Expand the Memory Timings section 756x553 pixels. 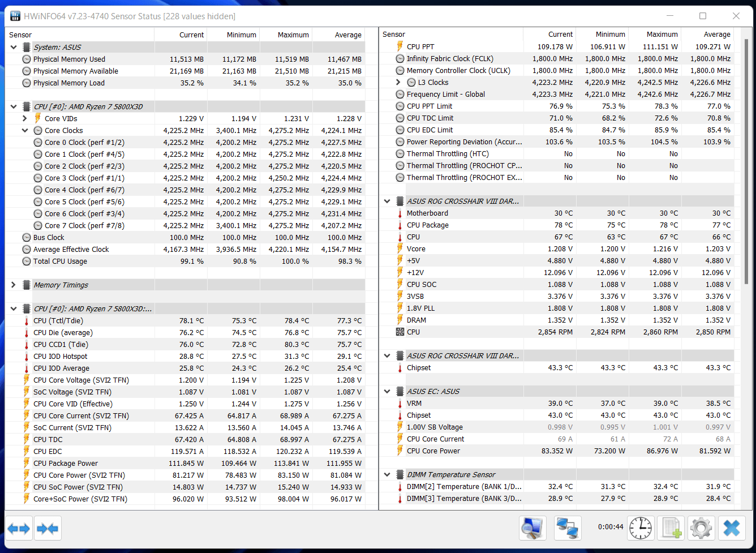tap(14, 285)
